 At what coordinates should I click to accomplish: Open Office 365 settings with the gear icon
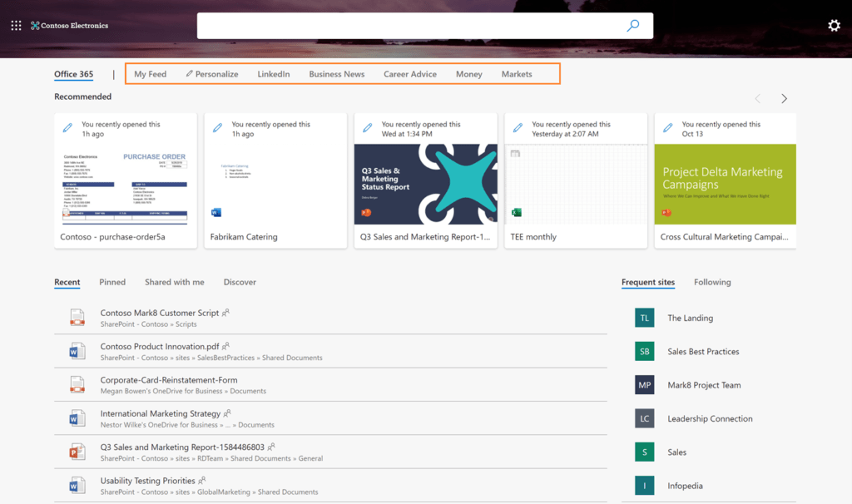[x=835, y=25]
